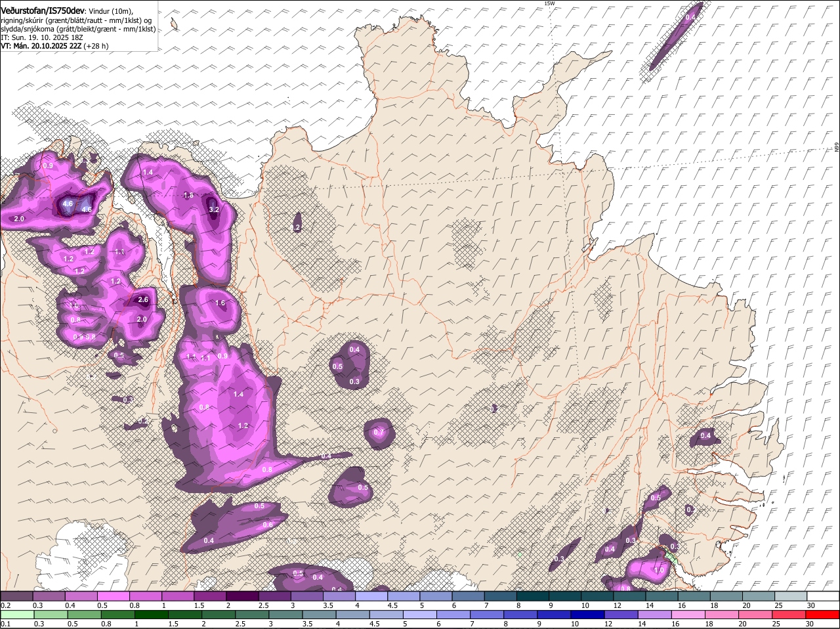840x629 pixels.
Task: Pick the darkest purple swatch starting at 2
Action: coord(242,596)
